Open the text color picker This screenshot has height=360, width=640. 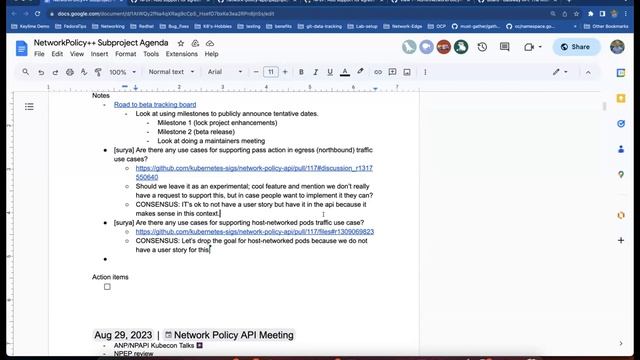click(345, 72)
